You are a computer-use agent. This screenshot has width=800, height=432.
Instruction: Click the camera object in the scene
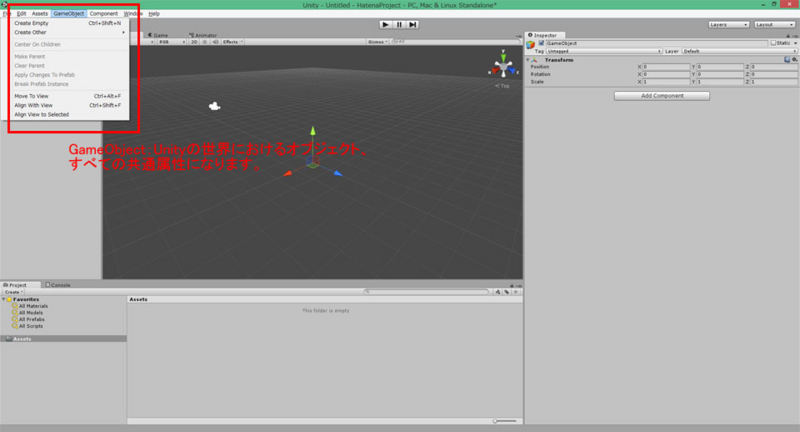pos(214,106)
